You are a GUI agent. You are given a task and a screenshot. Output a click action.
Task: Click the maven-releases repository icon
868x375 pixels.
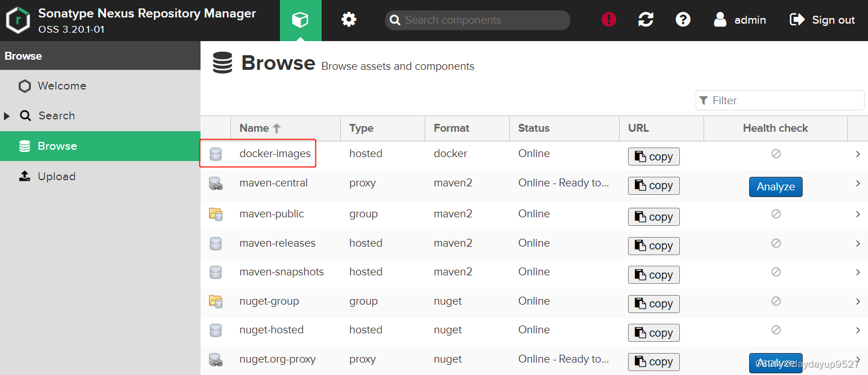[215, 243]
